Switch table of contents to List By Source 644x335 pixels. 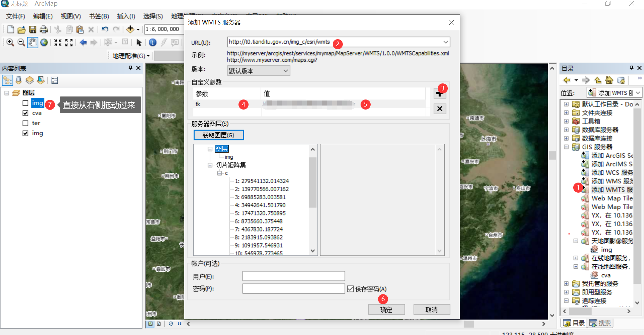point(19,80)
